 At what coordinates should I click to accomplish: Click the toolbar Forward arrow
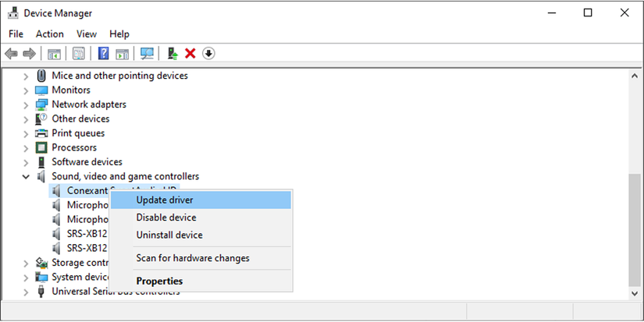[x=29, y=53]
